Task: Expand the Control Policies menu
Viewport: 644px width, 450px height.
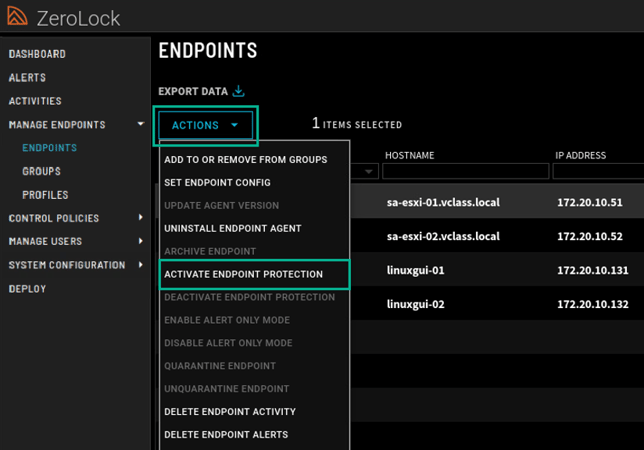Action: click(x=141, y=218)
